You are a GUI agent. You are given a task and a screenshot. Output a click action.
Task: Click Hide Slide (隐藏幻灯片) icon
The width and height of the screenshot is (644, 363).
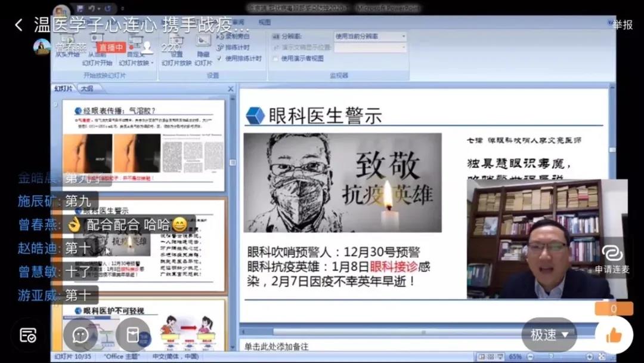pyautogui.click(x=203, y=42)
